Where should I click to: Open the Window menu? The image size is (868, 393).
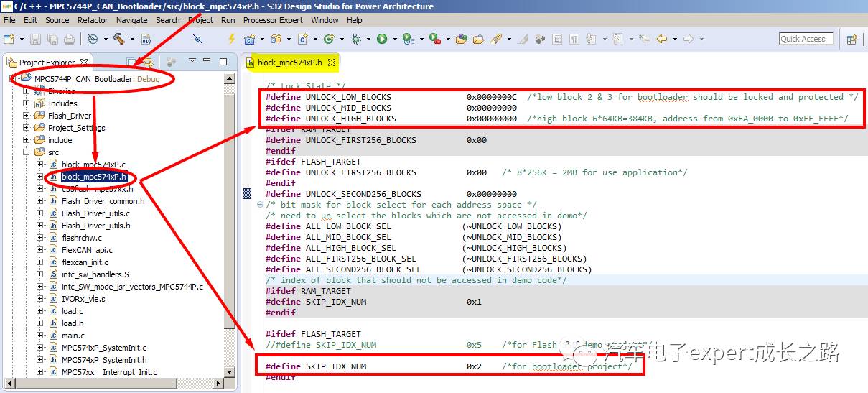point(325,20)
